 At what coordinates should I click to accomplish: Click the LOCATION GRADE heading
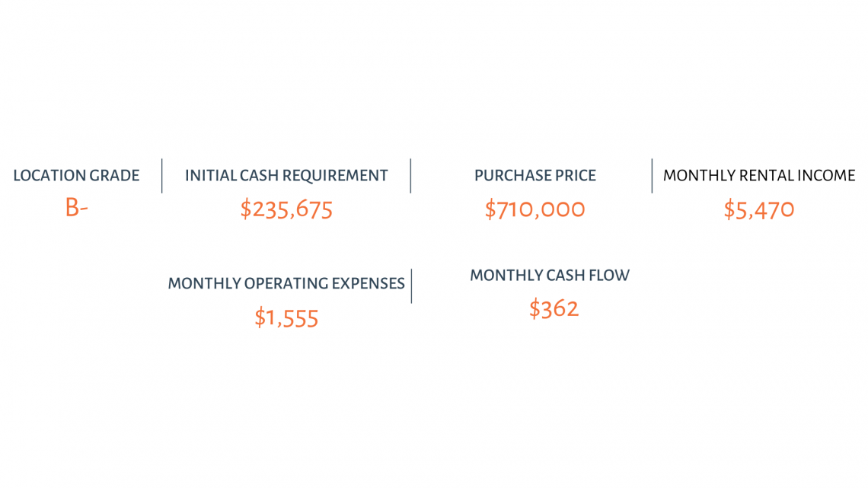76,175
